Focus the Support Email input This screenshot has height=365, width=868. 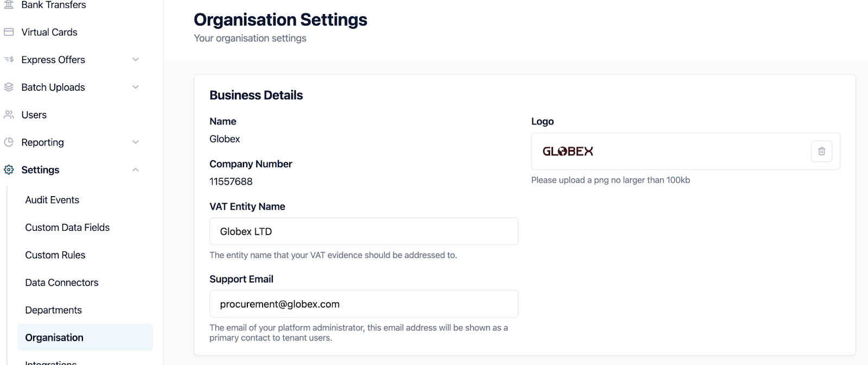click(363, 304)
